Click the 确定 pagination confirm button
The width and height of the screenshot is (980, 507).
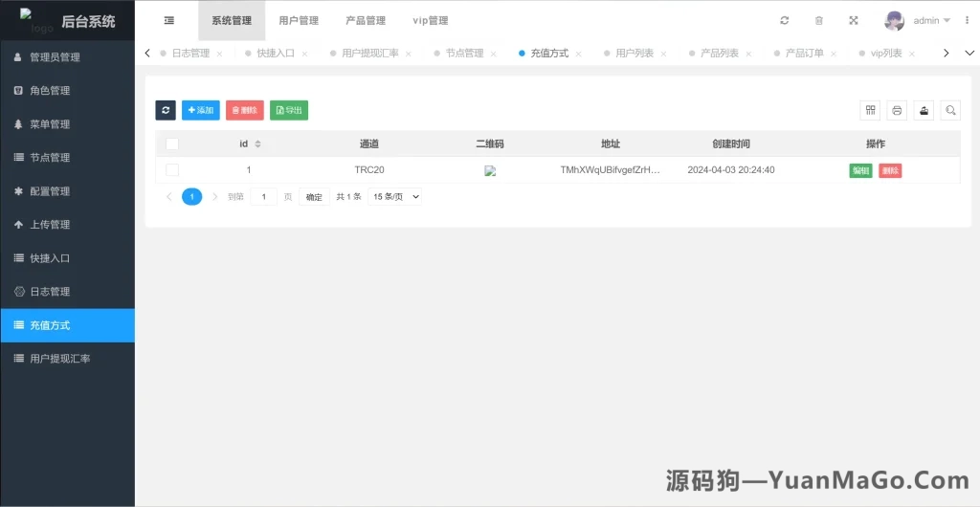[314, 197]
